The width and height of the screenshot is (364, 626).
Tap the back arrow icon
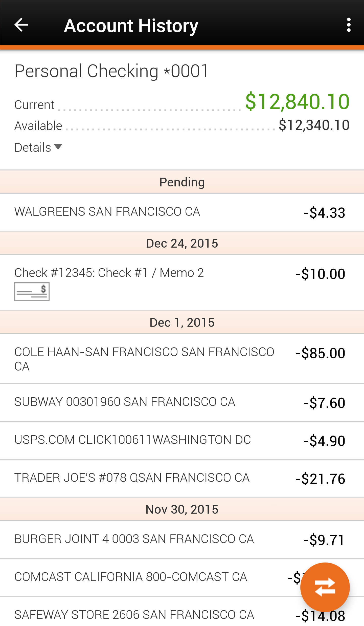click(x=21, y=25)
